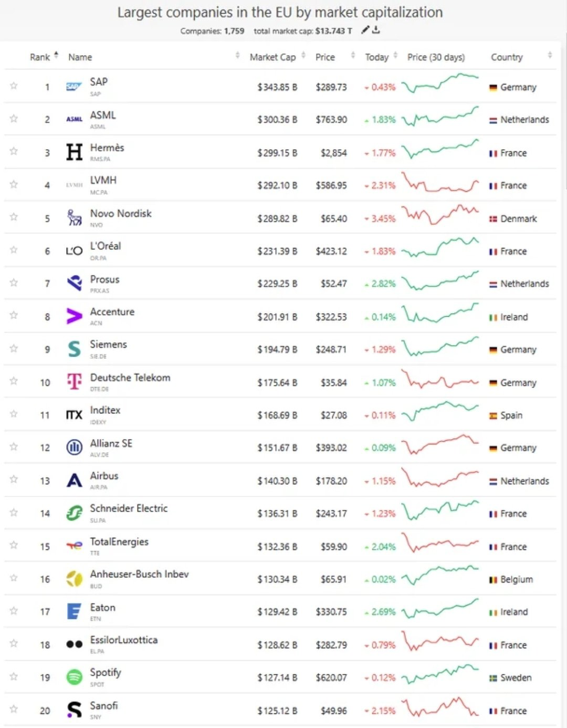The image size is (567, 728).
Task: Click Hermès market cap $299.15 B
Action: tap(277, 153)
